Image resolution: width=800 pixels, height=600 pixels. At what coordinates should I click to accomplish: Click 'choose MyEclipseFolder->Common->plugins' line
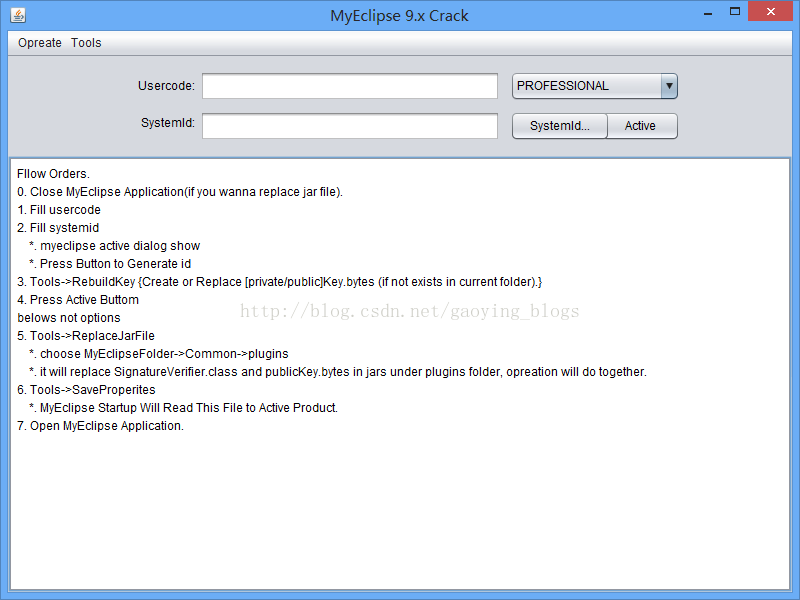click(159, 354)
